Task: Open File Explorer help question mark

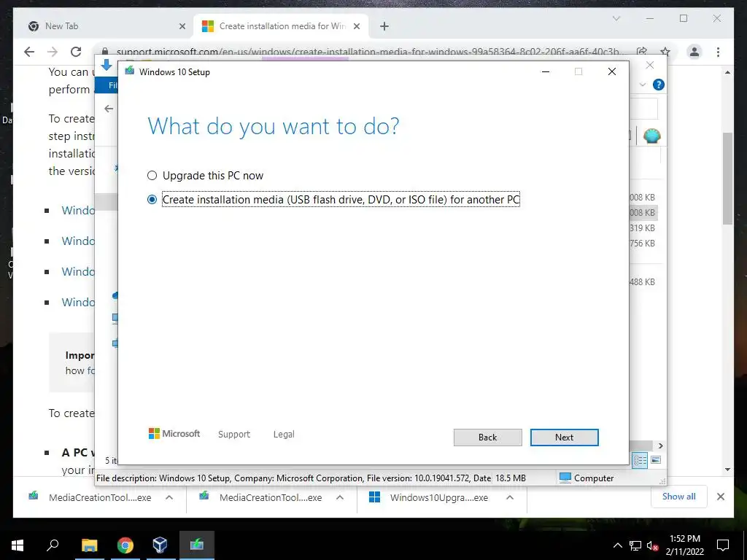Action: [x=659, y=85]
